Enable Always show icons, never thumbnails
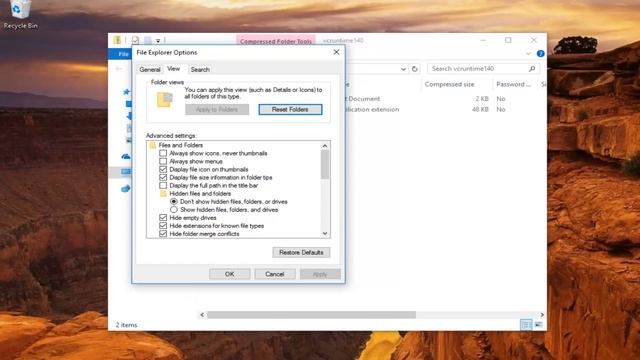Image resolution: width=640 pixels, height=360 pixels. 163,153
